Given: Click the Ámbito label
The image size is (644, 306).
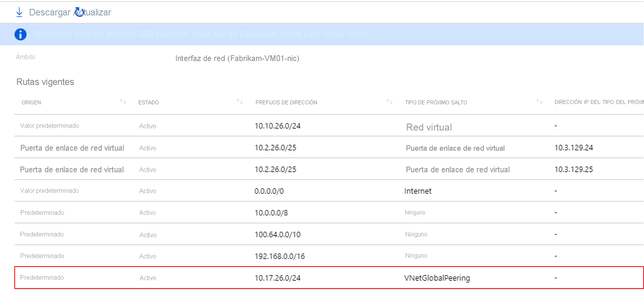Looking at the screenshot, I should pos(26,57).
